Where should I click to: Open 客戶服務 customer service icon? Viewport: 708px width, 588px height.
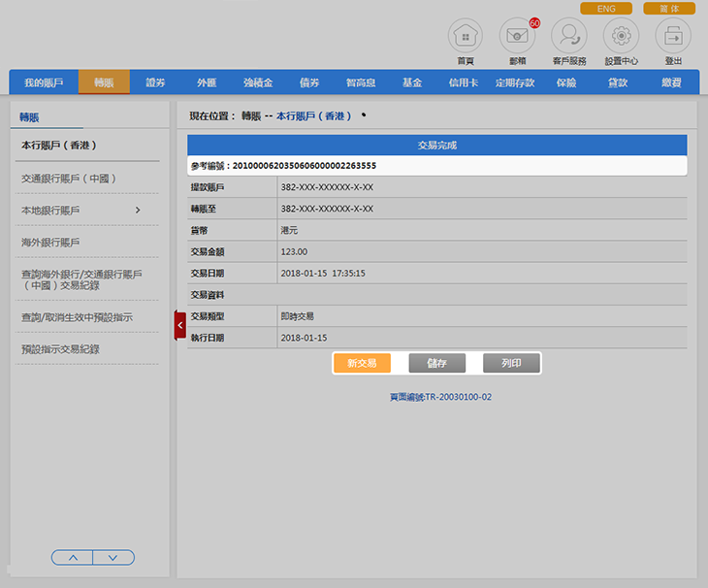pos(568,37)
